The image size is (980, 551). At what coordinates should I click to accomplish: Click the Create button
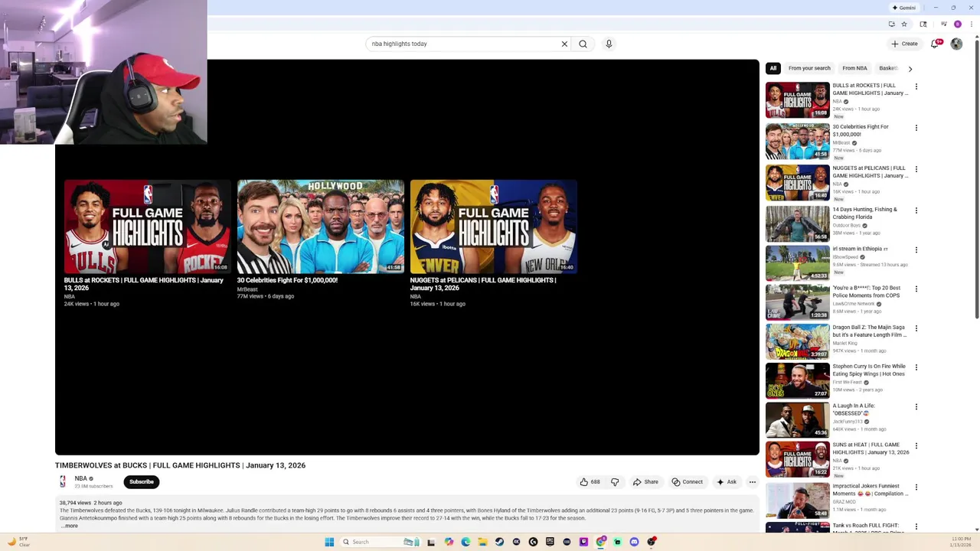point(904,44)
